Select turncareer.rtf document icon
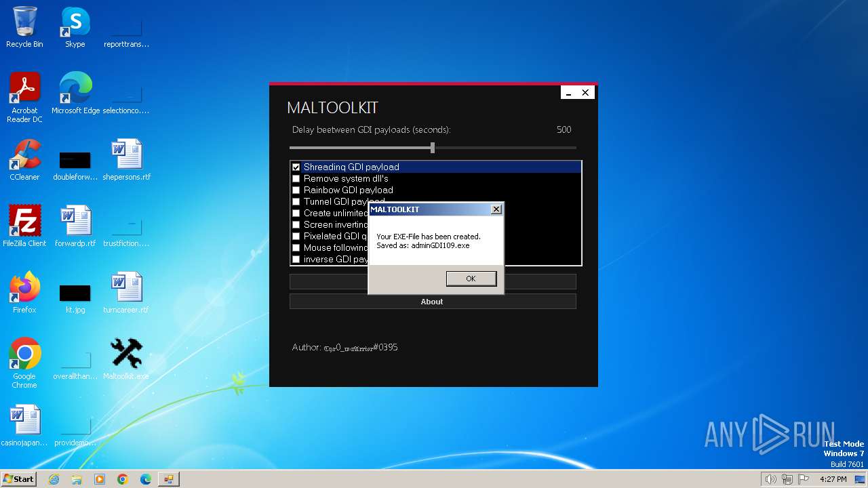868x488 pixels. 126,293
